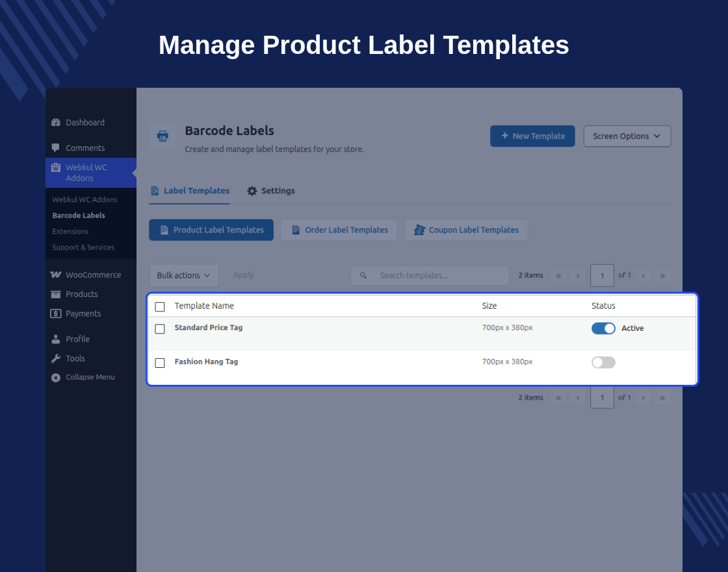
Task: Tick the select-all checkbox in the table header
Action: (x=160, y=307)
